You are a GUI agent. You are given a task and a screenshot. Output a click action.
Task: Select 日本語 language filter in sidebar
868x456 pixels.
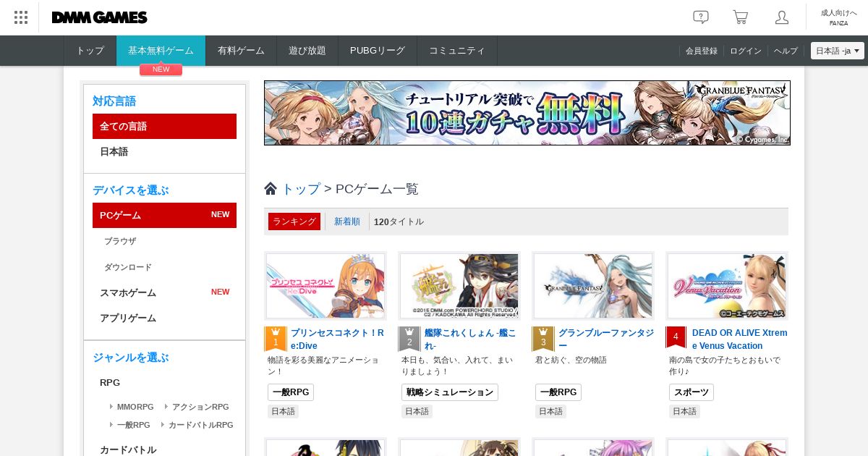point(164,151)
